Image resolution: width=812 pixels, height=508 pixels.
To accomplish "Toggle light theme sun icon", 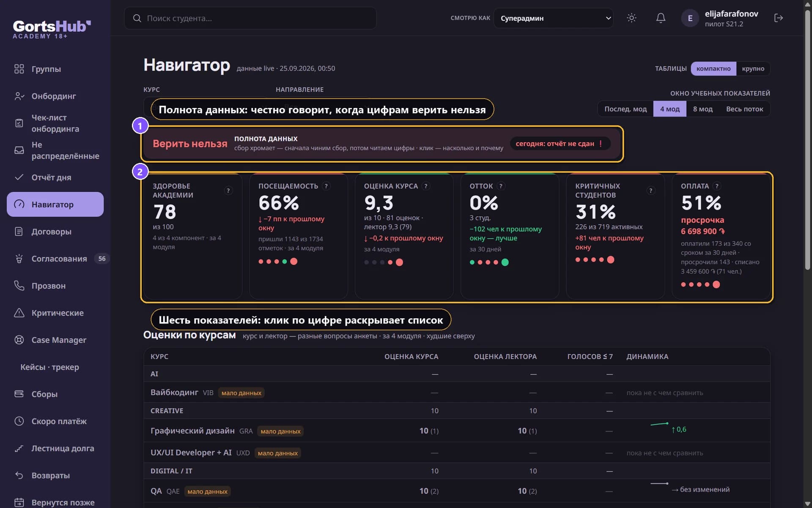I will pos(631,18).
